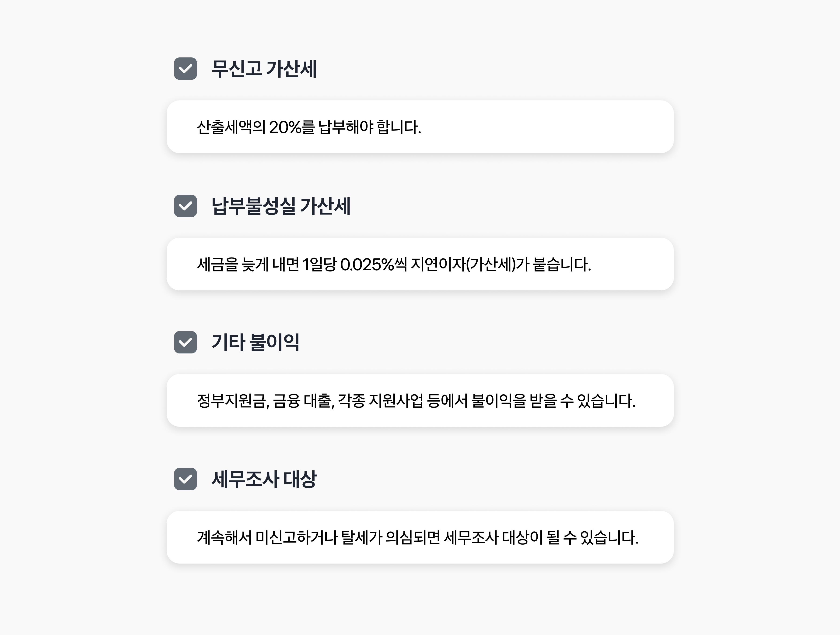Click the card ending with 불이익을 받을 수 있습니다

[x=420, y=401]
